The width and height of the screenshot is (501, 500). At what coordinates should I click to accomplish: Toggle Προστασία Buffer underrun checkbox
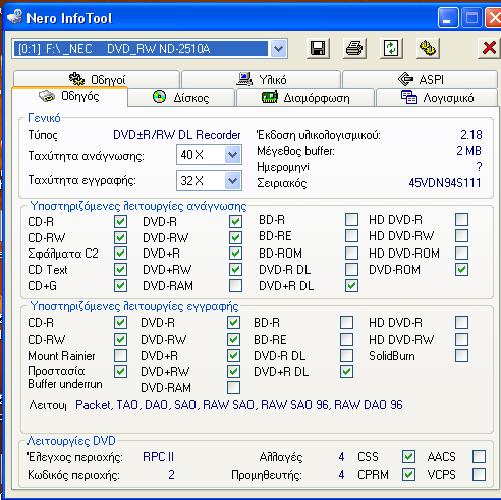point(120,371)
